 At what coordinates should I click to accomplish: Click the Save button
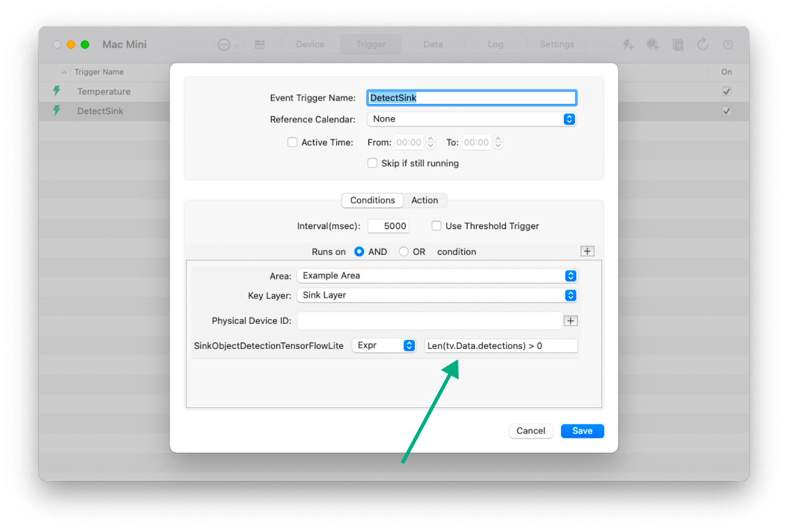click(x=582, y=431)
